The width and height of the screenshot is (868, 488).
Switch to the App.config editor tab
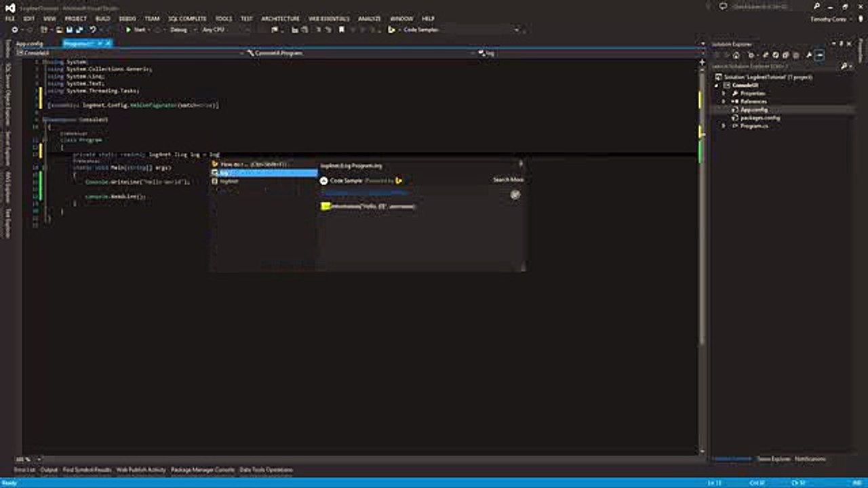[x=30, y=43]
